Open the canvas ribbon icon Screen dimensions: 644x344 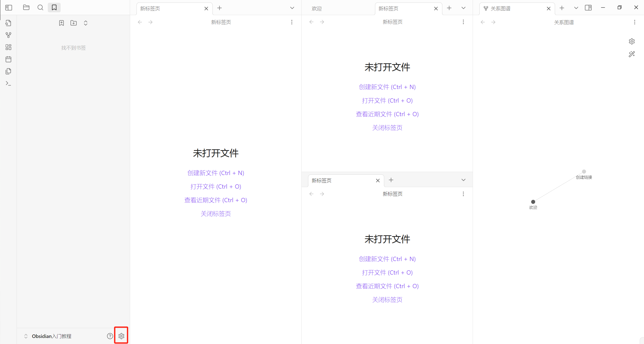tap(8, 47)
